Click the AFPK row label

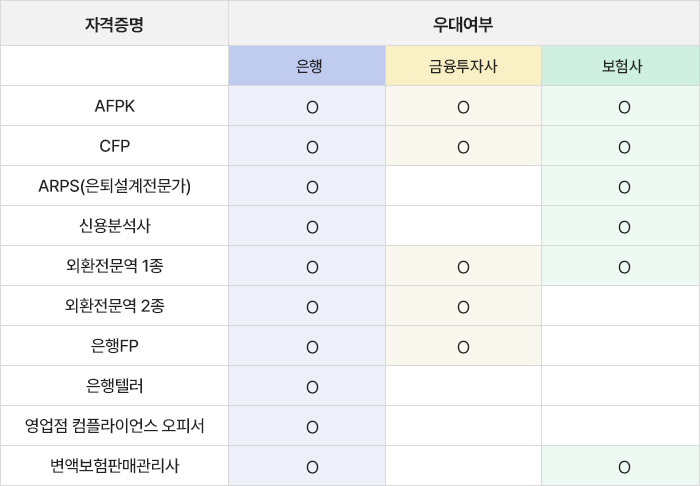[114, 106]
